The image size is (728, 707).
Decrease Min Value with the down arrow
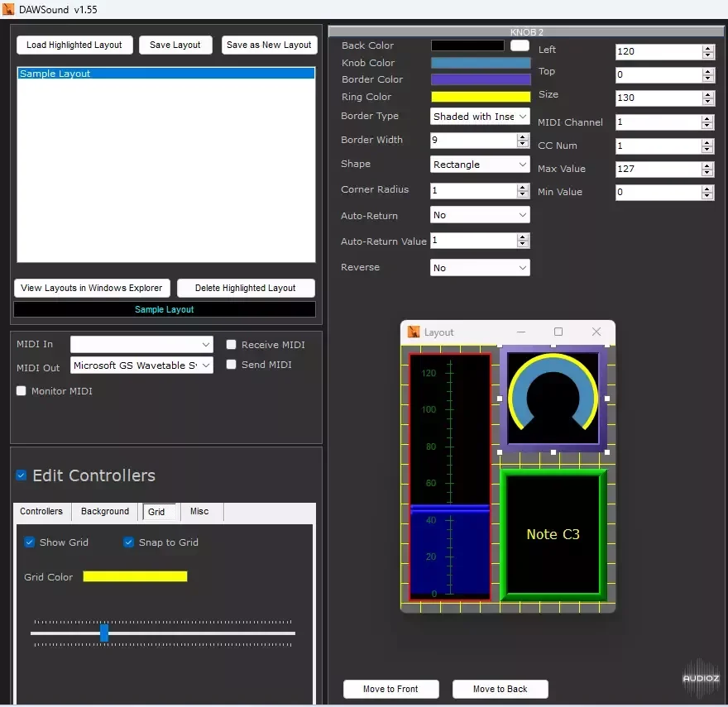(707, 195)
